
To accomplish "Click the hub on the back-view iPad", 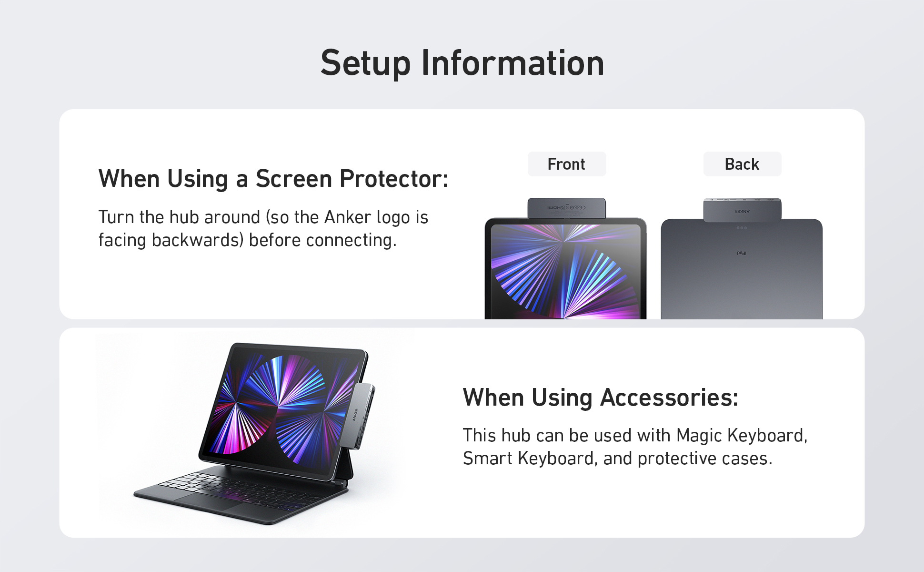I will click(742, 210).
